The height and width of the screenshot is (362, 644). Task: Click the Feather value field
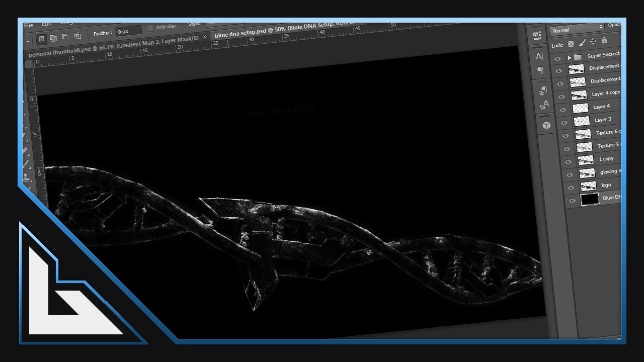coord(129,31)
